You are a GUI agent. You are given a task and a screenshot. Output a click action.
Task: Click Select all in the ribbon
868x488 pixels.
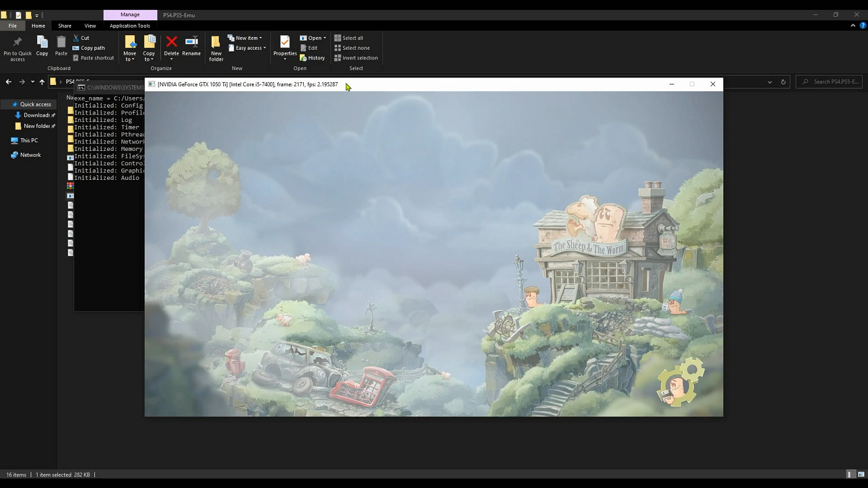click(349, 38)
